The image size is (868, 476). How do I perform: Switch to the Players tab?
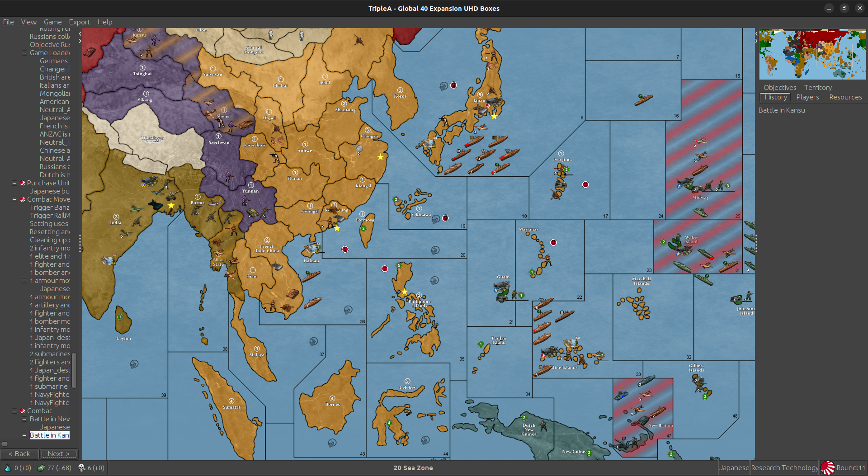(807, 97)
